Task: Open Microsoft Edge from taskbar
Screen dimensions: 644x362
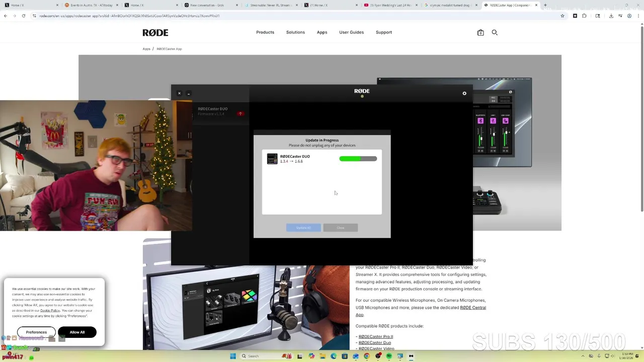Action: (334, 356)
